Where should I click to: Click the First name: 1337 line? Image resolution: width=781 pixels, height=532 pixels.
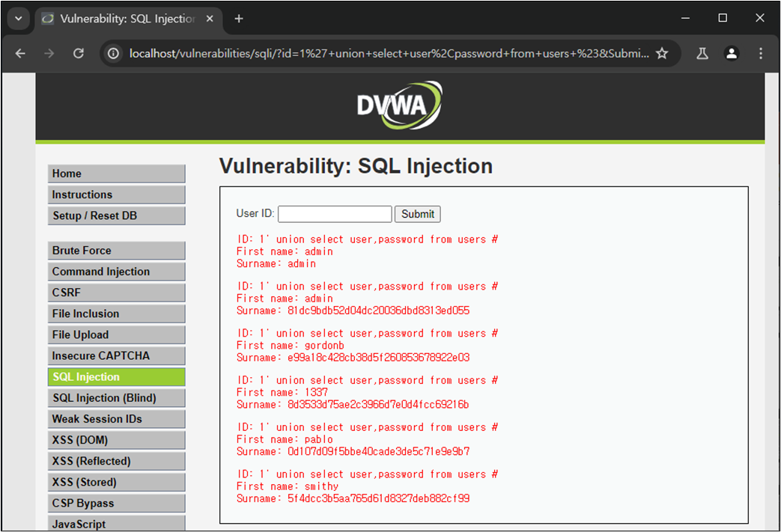282,392
